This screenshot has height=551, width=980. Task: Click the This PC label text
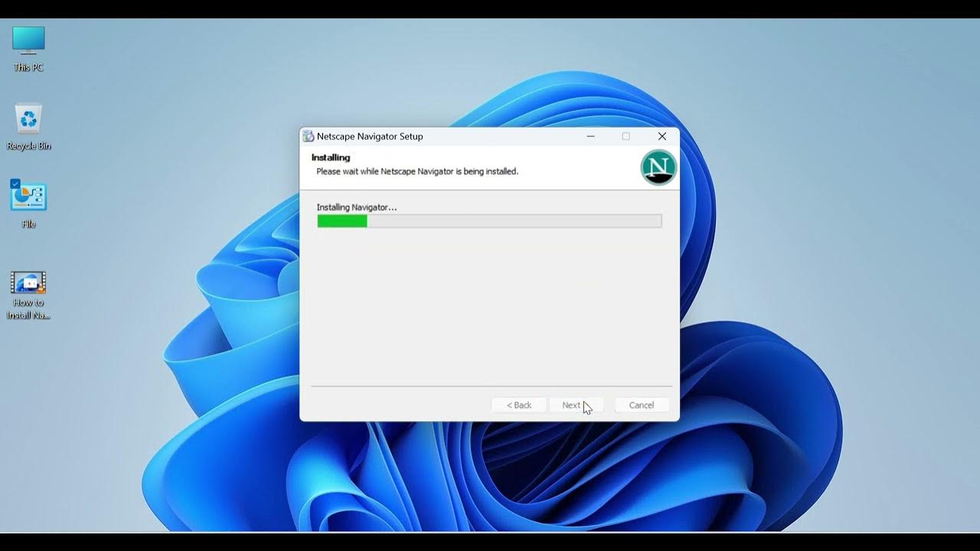(x=28, y=67)
